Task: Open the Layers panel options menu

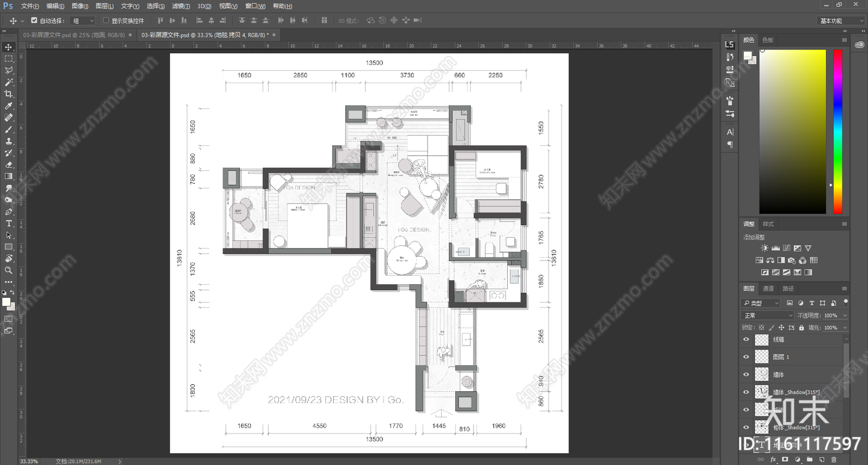Action: click(844, 289)
